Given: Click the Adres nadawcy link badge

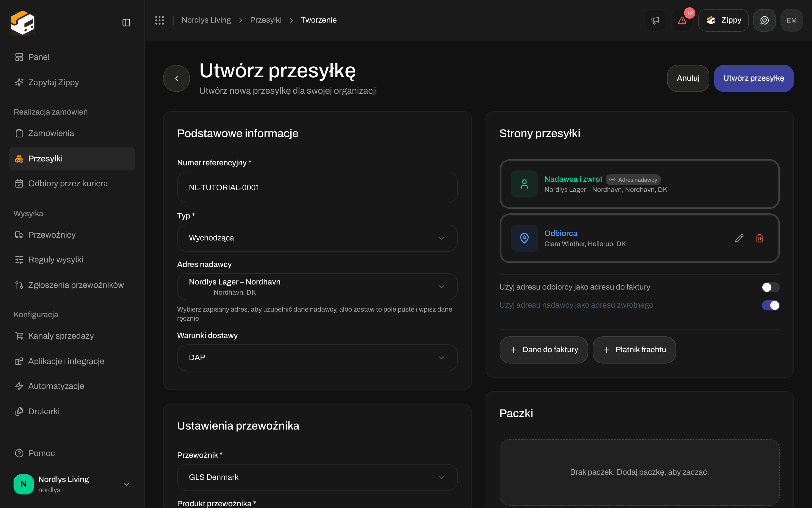Looking at the screenshot, I should (x=633, y=180).
